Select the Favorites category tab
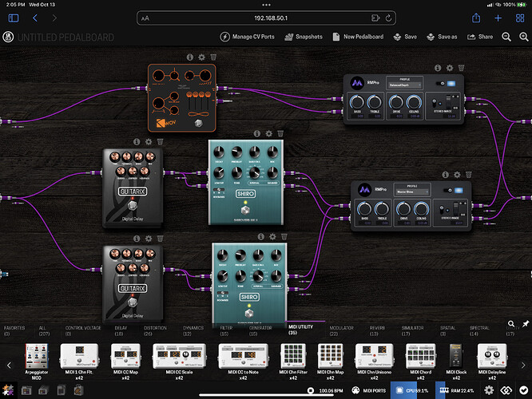The width and height of the screenshot is (532, 399). click(14, 331)
